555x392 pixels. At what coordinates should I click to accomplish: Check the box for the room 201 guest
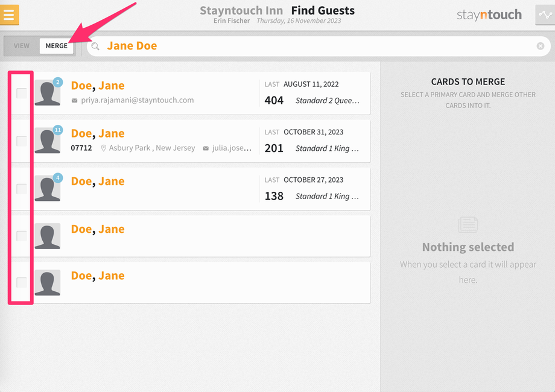click(22, 141)
